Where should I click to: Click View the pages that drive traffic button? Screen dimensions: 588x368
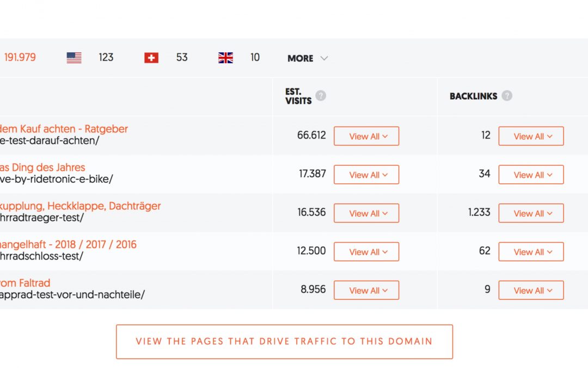coord(284,342)
